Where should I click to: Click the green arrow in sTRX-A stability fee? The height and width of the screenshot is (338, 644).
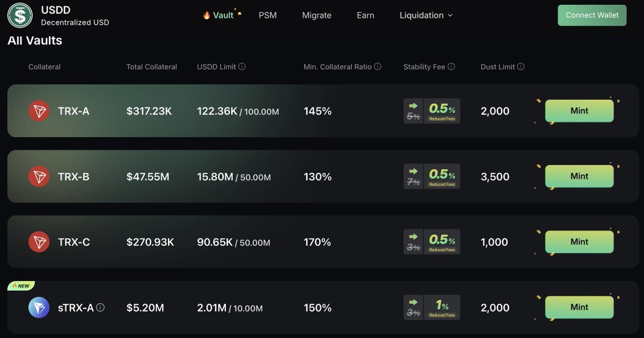click(x=413, y=303)
